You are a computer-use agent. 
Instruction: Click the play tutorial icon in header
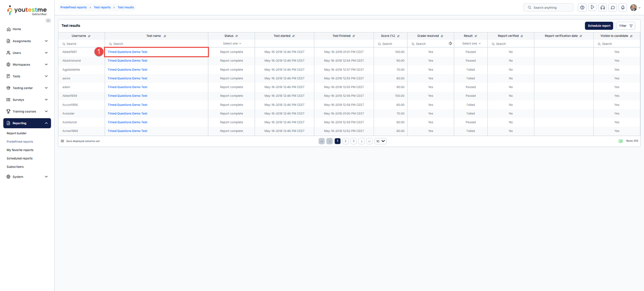click(592, 8)
